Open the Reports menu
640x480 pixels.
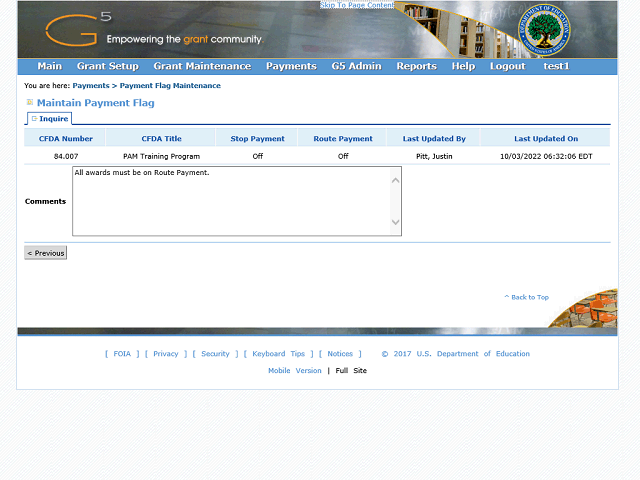(417, 66)
